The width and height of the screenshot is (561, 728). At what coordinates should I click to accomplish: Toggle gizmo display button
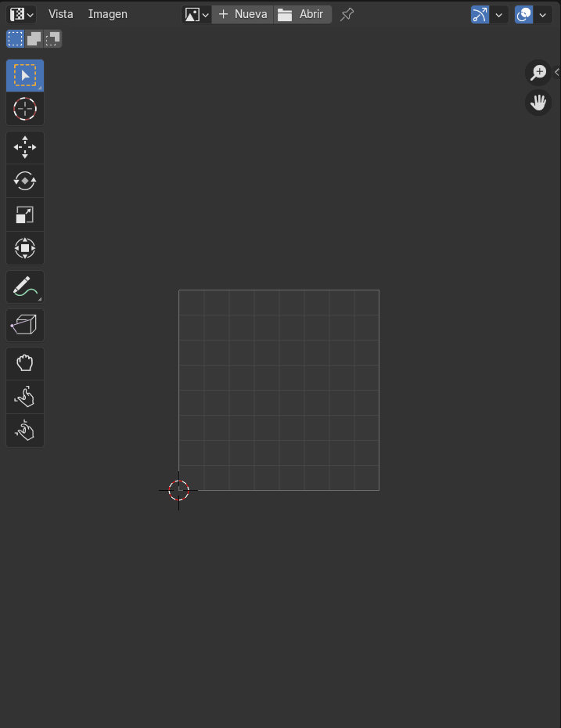click(480, 14)
